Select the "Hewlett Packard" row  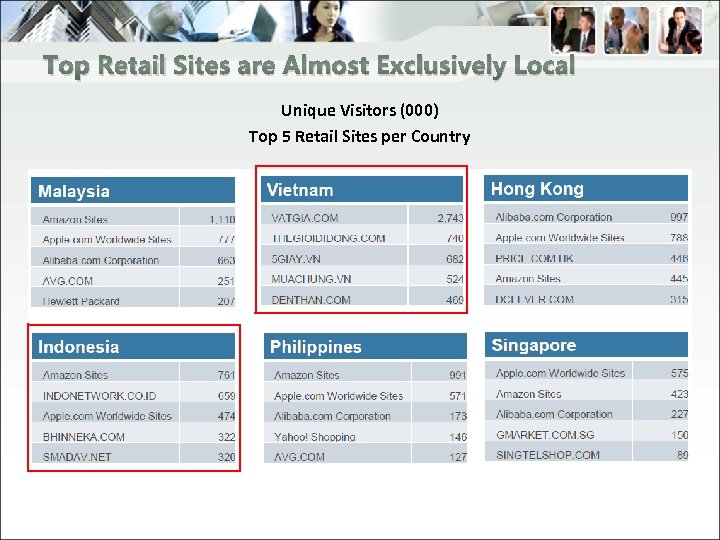[x=133, y=298]
